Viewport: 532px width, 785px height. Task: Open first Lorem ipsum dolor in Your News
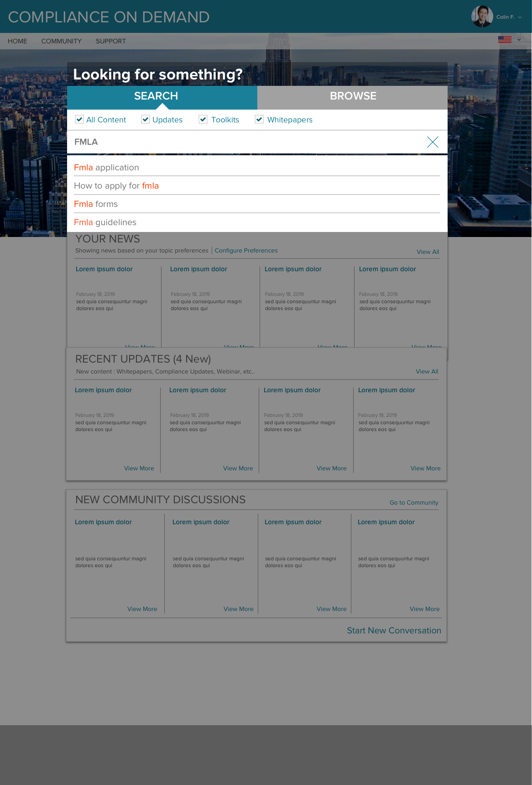(104, 269)
